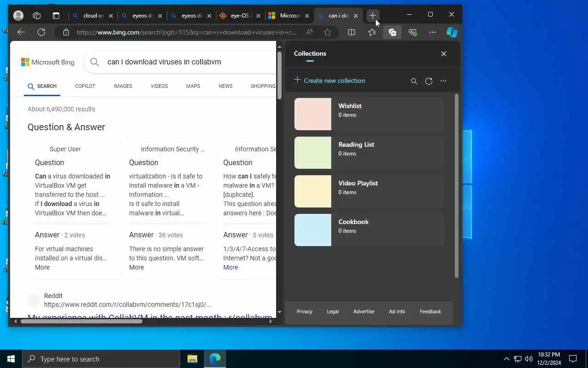Go back with the Back arrow
The image size is (588, 368).
point(21,32)
